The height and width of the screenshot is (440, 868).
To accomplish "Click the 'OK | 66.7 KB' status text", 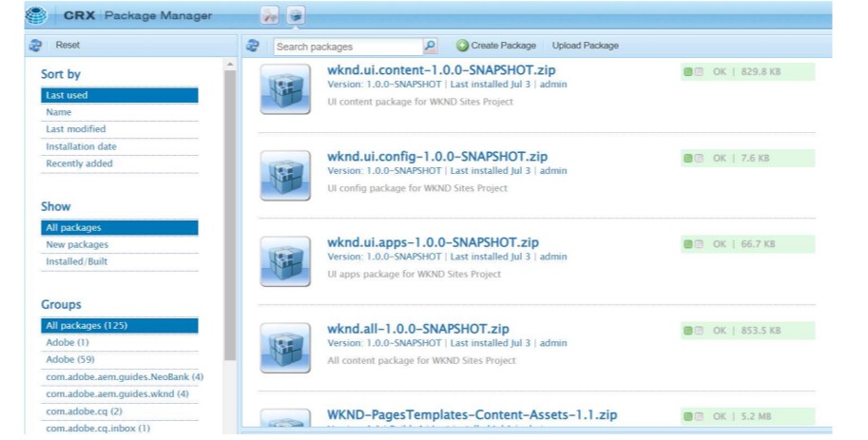I will pos(744,244).
